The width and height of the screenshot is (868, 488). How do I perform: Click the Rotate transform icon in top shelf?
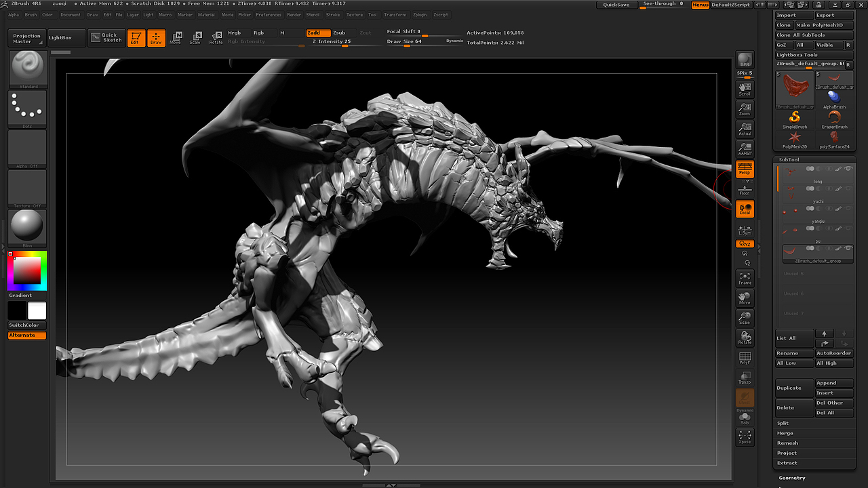[x=216, y=38]
